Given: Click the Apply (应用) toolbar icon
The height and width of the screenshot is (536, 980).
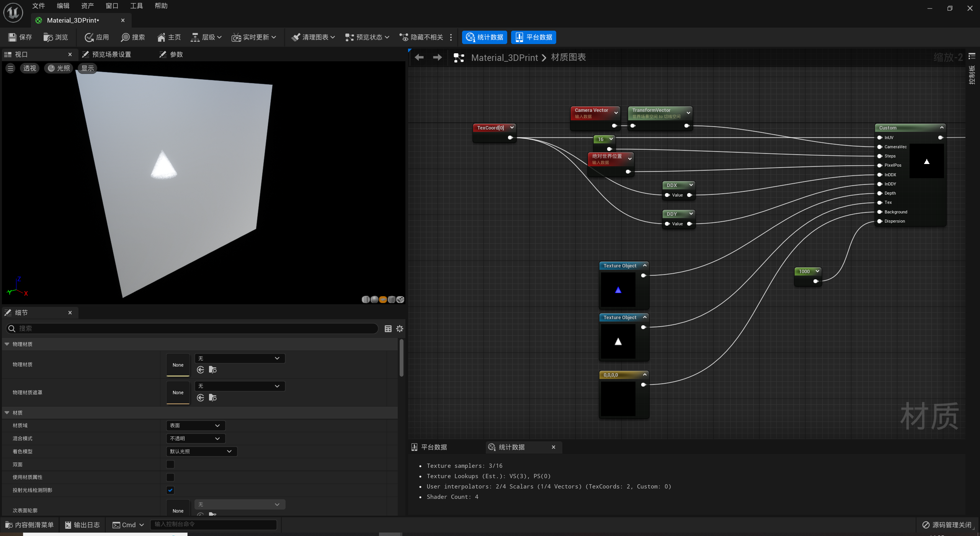Looking at the screenshot, I should (89, 37).
